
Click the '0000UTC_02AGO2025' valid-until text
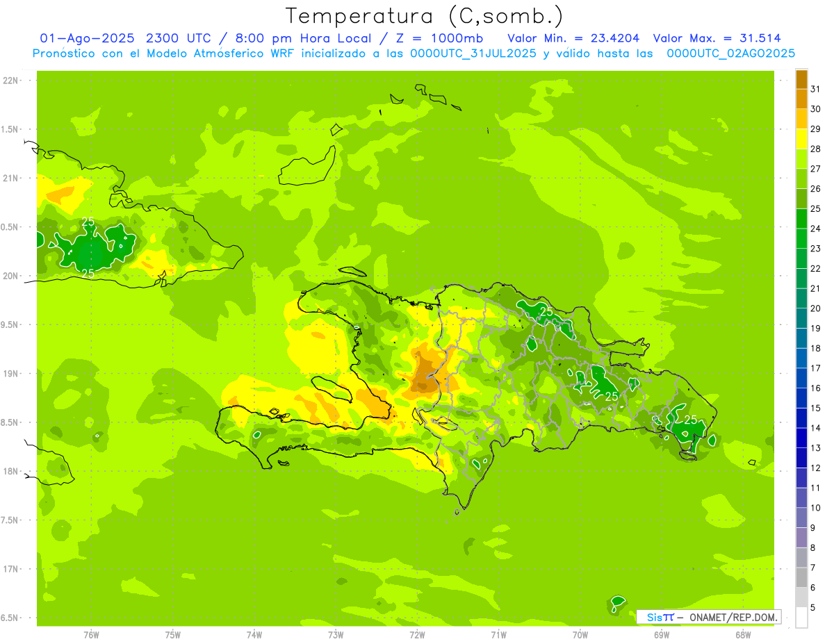click(730, 53)
